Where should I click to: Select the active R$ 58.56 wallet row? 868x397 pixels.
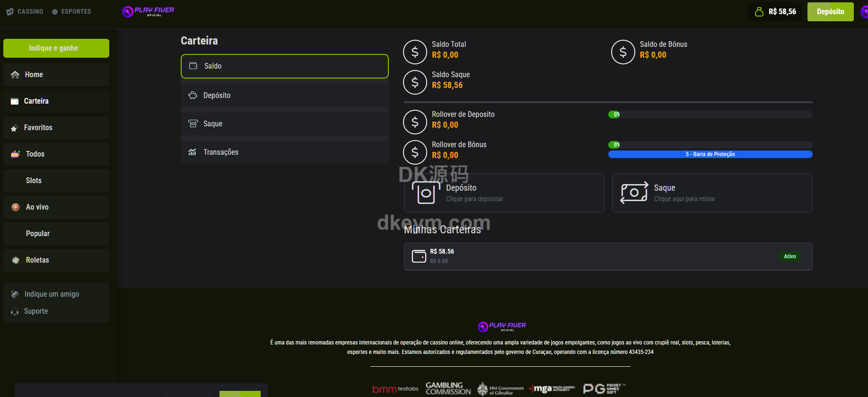[608, 256]
